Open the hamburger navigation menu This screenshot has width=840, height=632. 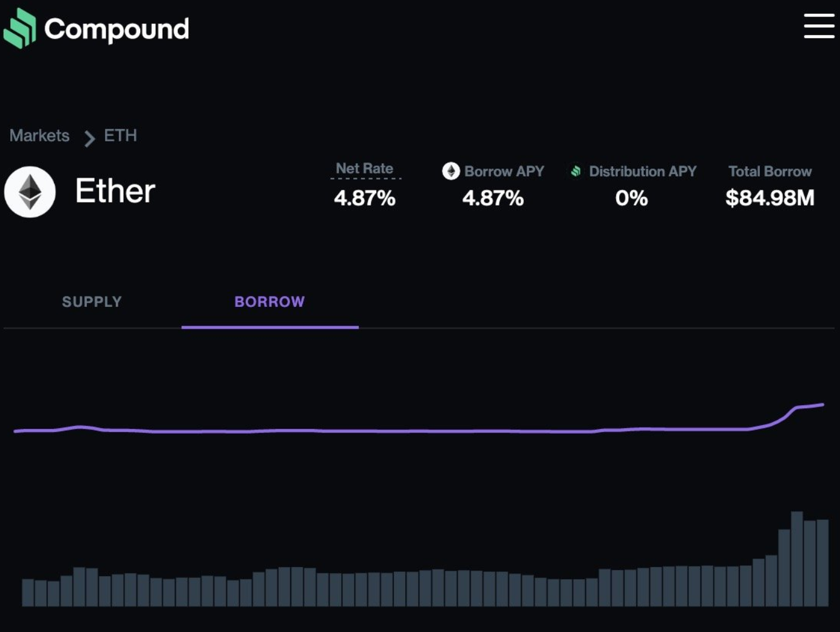pyautogui.click(x=819, y=26)
